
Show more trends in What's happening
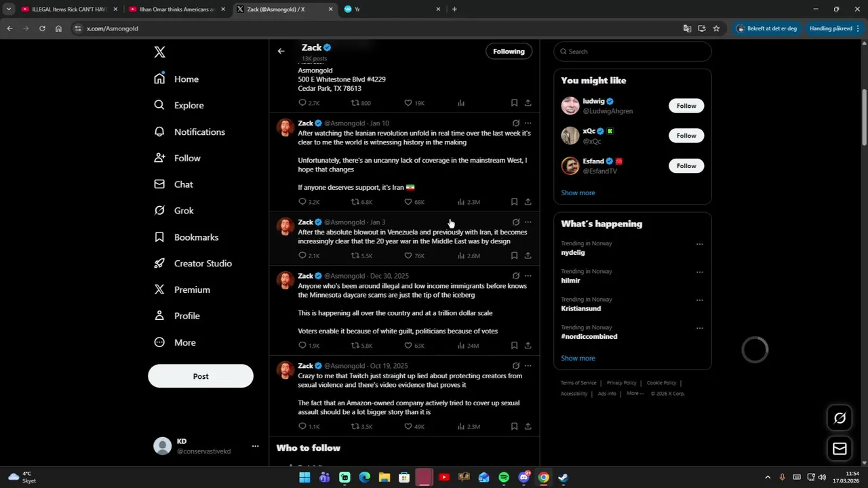click(578, 358)
